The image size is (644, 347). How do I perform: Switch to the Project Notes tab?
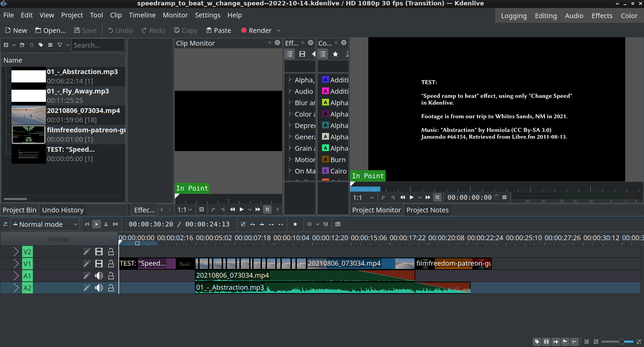(427, 210)
